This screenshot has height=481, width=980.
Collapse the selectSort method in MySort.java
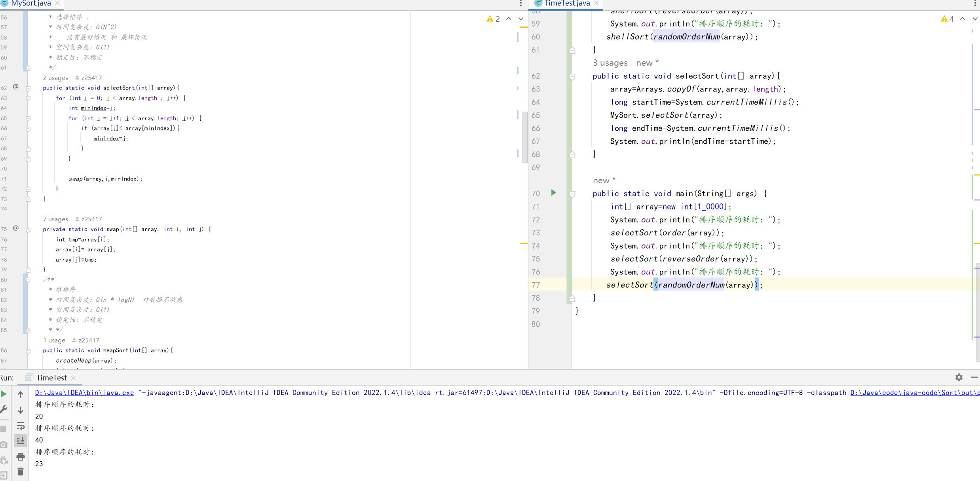tap(28, 88)
